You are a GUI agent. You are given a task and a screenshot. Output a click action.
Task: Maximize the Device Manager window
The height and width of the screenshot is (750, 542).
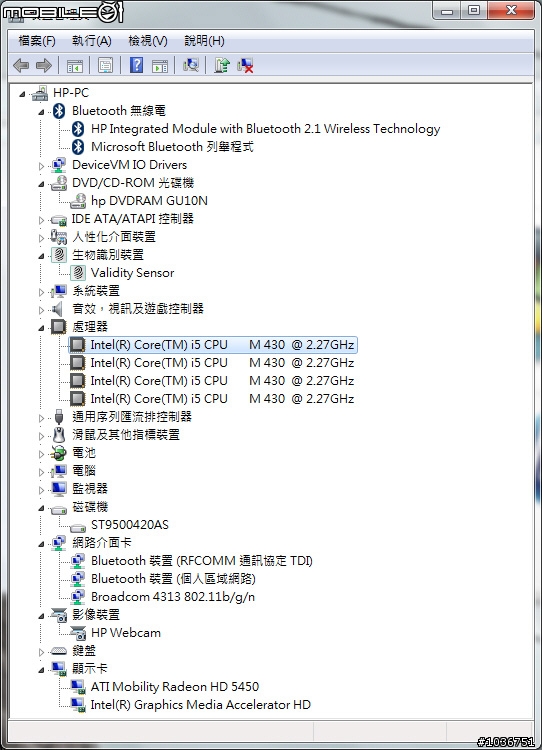(474, 10)
